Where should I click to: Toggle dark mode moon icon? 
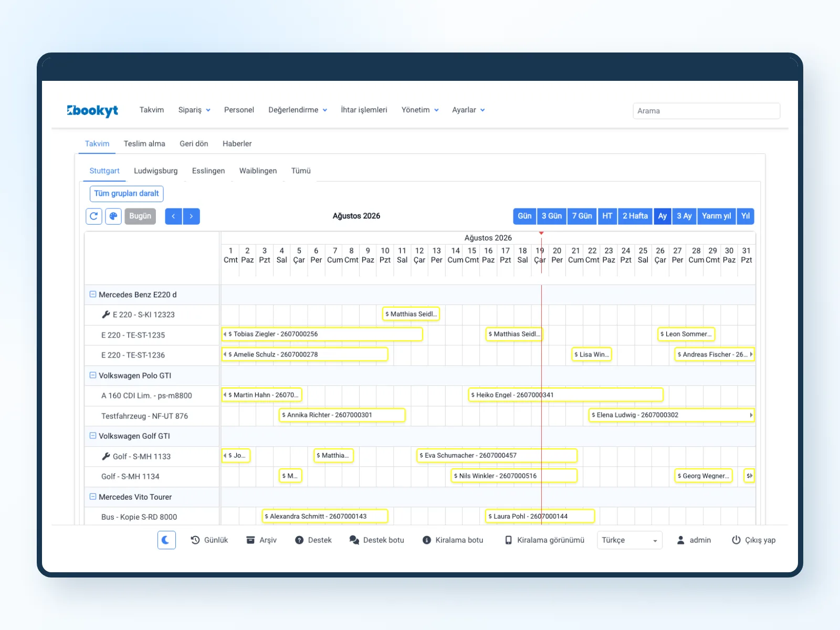click(166, 540)
